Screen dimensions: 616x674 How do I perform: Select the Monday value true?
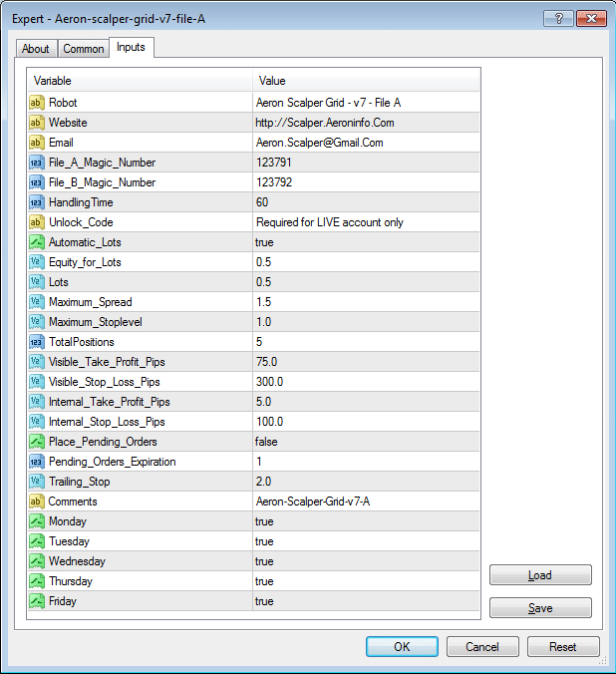[264, 521]
